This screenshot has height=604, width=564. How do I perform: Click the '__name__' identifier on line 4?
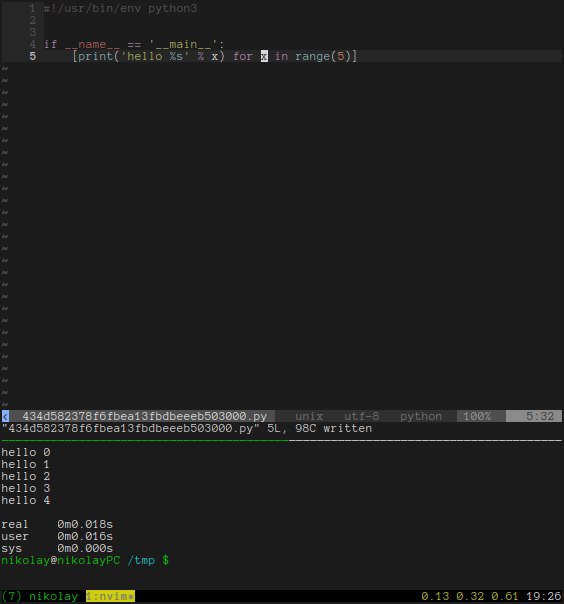pos(92,44)
